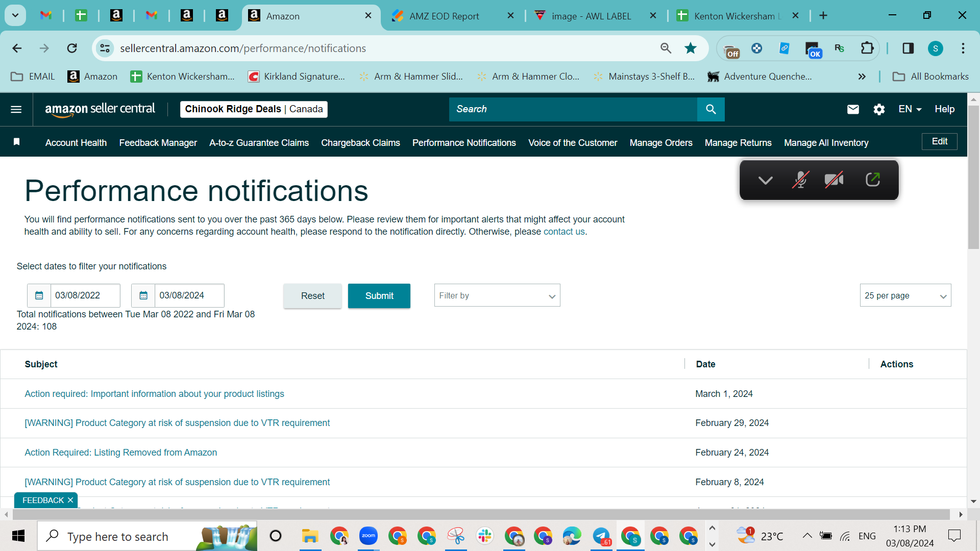Open the Chrome three-dot menu
Screen dimensions: 980x551
(963, 48)
